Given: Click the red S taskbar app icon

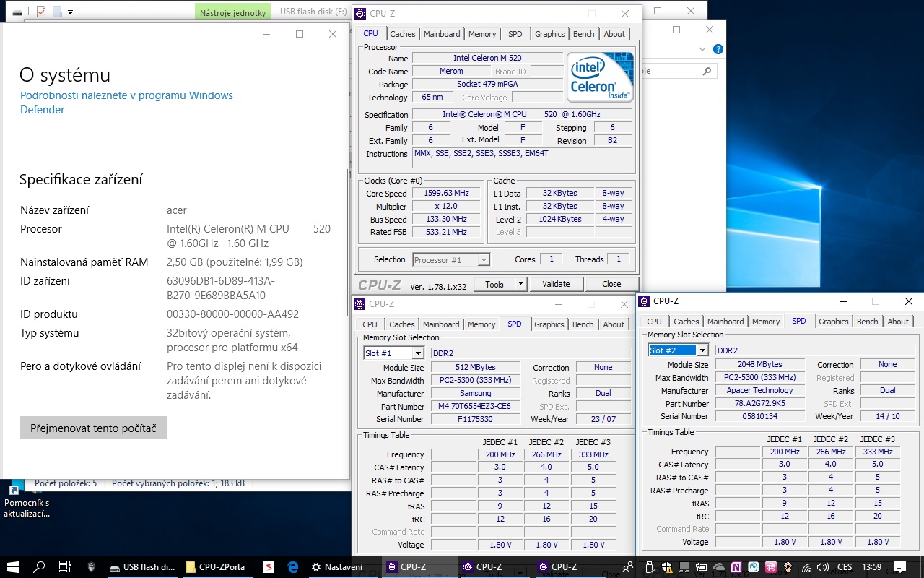Looking at the screenshot, I should (x=268, y=567).
